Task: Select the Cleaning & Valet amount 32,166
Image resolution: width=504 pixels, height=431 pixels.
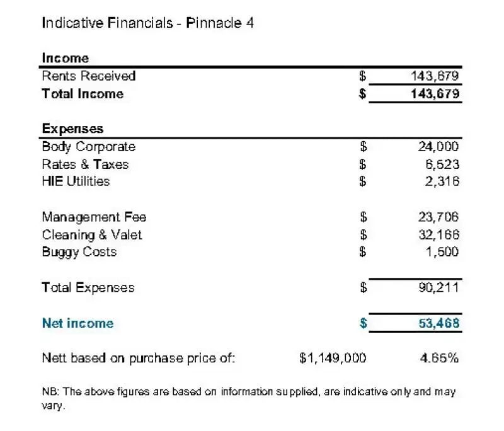Action: 439,235
